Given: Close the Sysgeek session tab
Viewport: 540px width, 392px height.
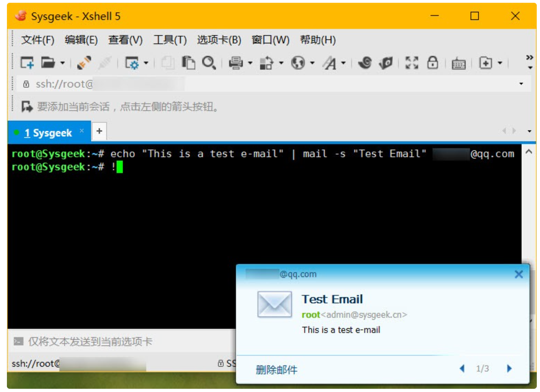Looking at the screenshot, I should coord(81,131).
